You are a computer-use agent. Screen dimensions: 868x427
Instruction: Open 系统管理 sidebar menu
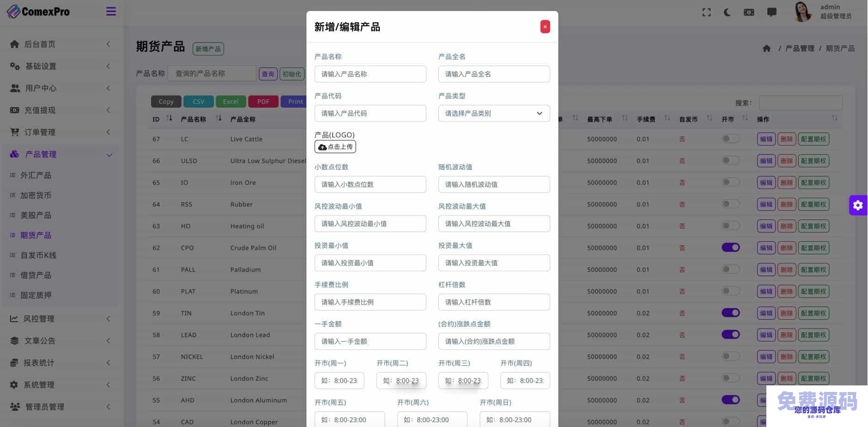click(x=60, y=384)
